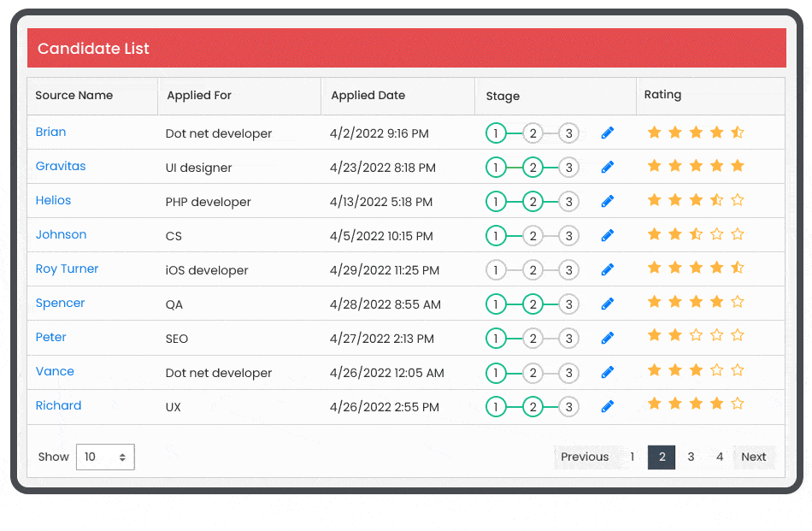Open stage editing for Johnson

click(608, 236)
